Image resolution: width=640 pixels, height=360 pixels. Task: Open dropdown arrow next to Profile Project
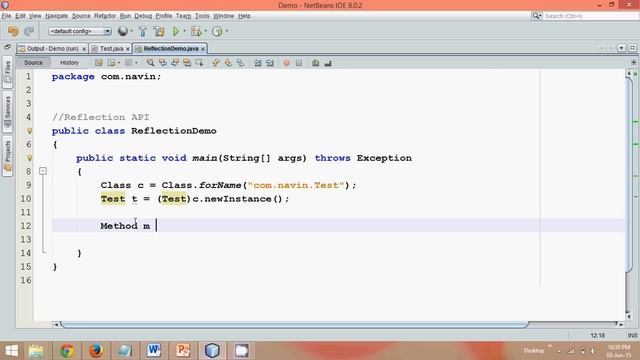tap(227, 31)
